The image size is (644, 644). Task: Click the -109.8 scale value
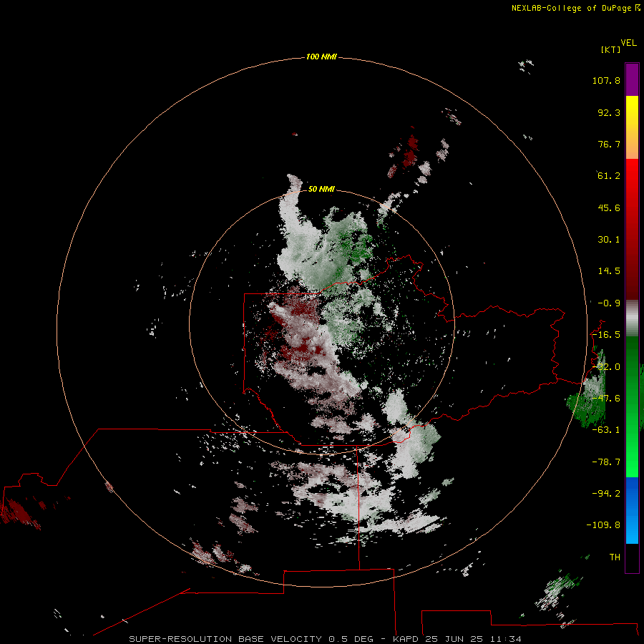(x=603, y=525)
